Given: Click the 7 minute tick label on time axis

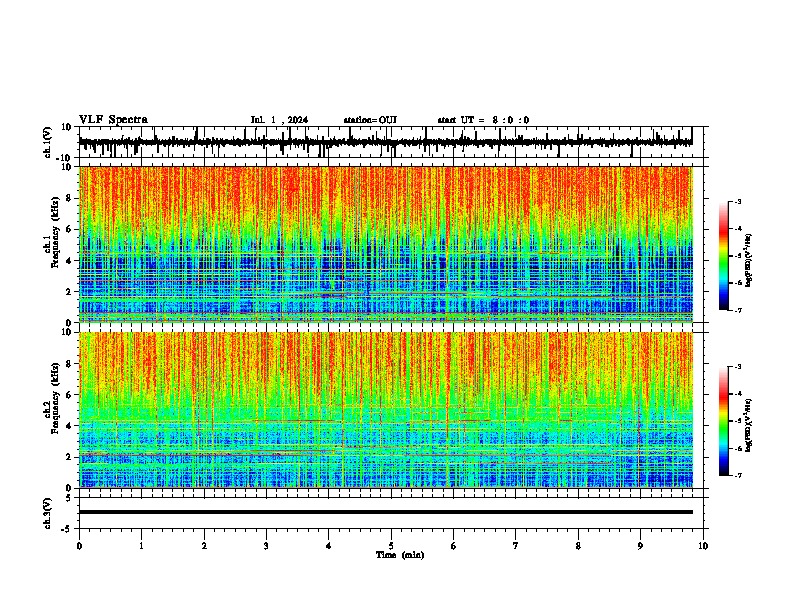Looking at the screenshot, I should (516, 546).
